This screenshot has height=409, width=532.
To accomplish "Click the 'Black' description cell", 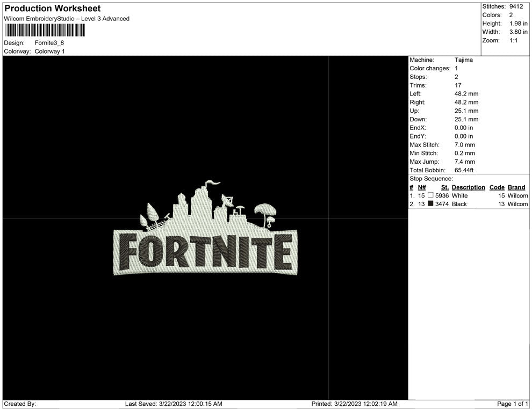I will (x=459, y=204).
